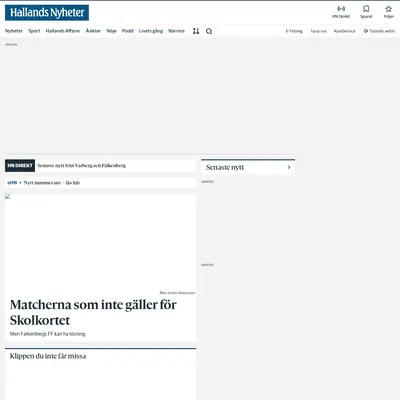Viewport: 400px width, 400px height.
Task: Open the Sparat bookmark icon
Action: click(x=366, y=9)
